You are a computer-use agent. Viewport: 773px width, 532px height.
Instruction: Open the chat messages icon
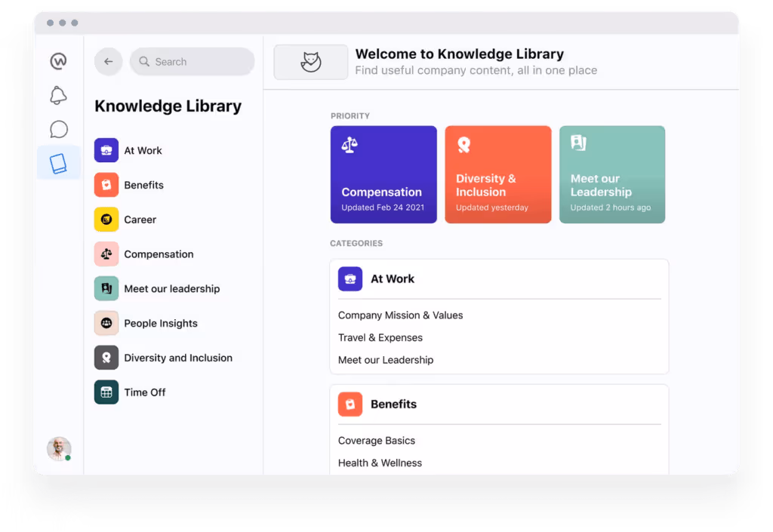click(58, 129)
